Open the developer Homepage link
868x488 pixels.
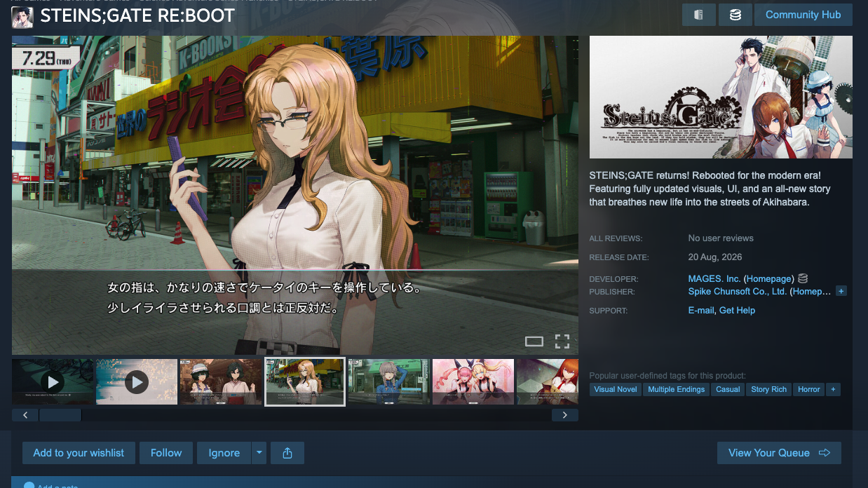pos(770,279)
